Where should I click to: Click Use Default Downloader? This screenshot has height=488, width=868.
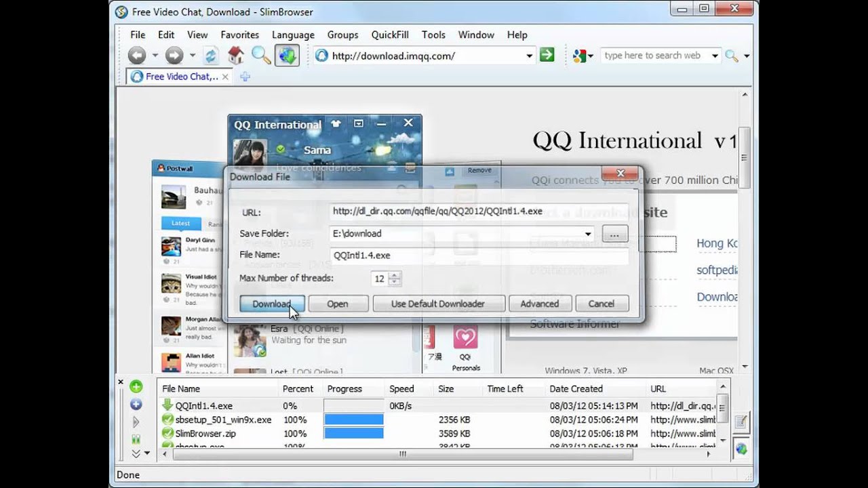pos(438,304)
